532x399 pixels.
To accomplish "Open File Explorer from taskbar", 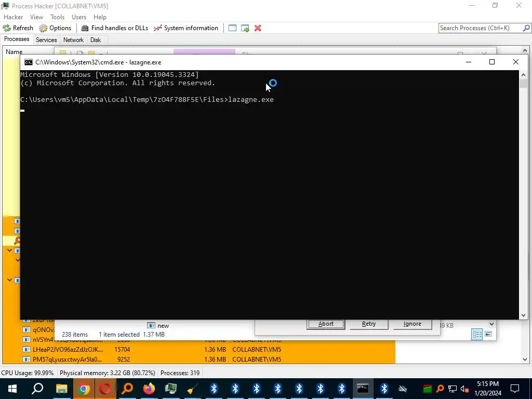I will click(61, 389).
